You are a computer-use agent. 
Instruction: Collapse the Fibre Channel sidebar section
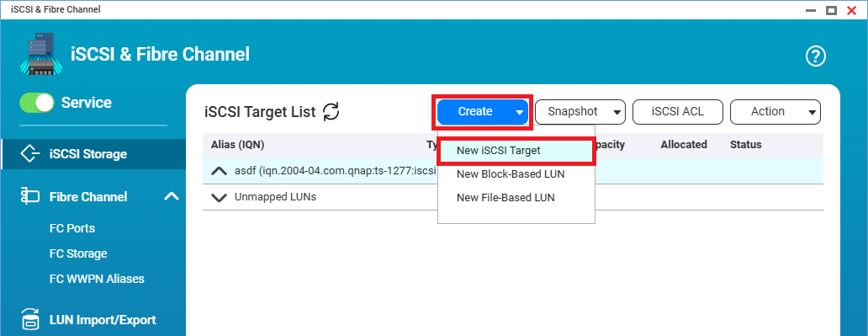click(x=172, y=196)
